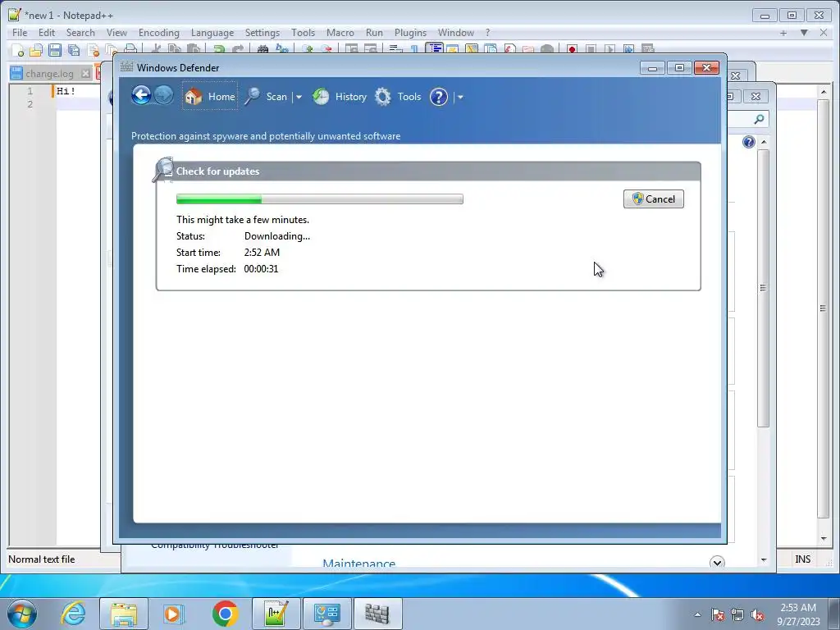The height and width of the screenshot is (630, 840).
Task: Open Notepad++ Run menu
Action: [374, 33]
